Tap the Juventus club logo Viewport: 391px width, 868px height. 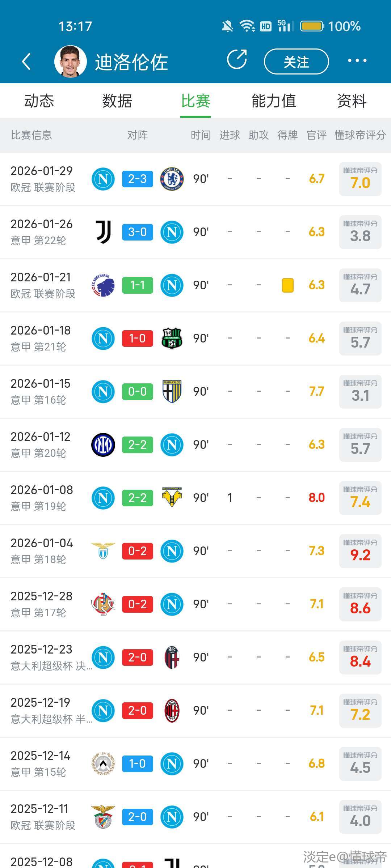pyautogui.click(x=103, y=232)
